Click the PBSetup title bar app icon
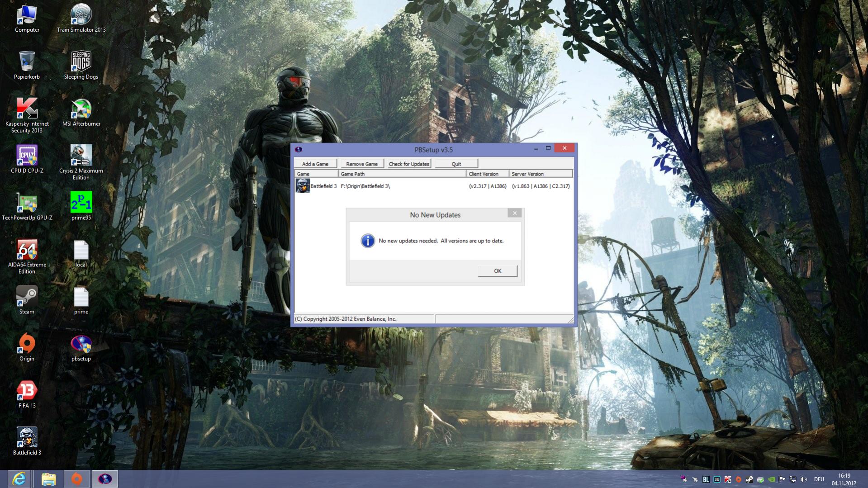Screen dimensions: 868x488 point(299,150)
